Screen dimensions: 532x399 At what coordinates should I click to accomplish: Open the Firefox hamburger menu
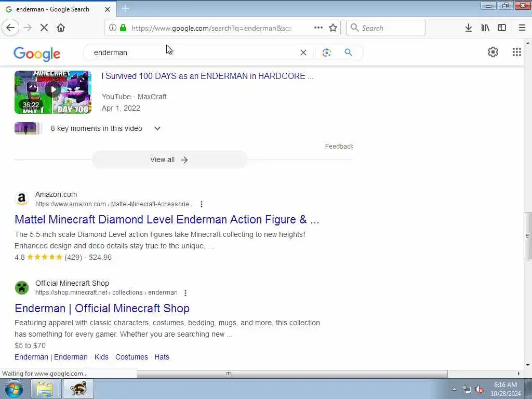(522, 28)
